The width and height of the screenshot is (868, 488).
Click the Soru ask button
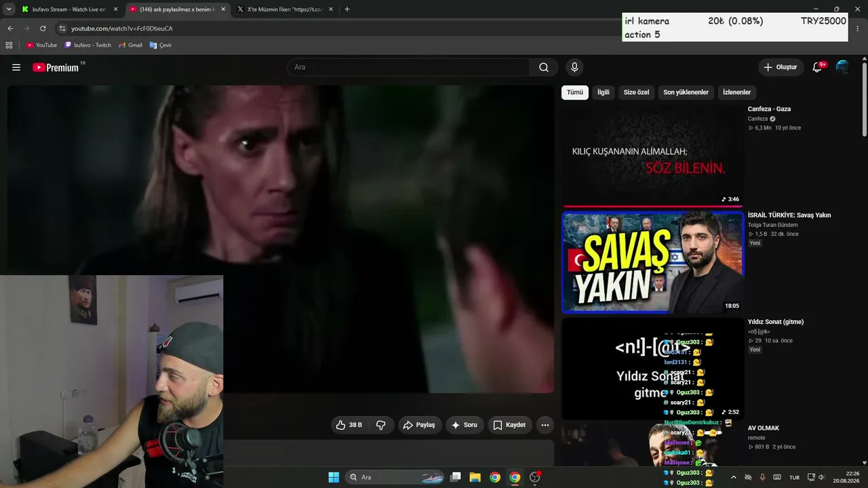pyautogui.click(x=465, y=425)
